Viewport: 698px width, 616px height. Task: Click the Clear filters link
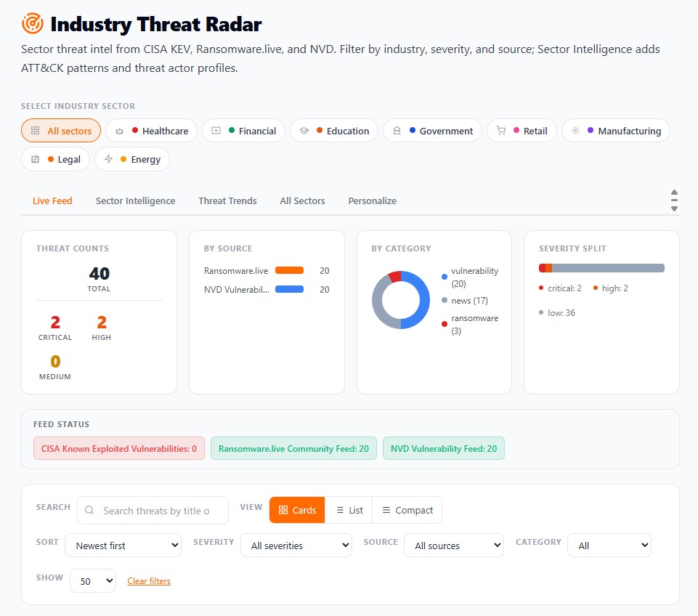click(148, 580)
